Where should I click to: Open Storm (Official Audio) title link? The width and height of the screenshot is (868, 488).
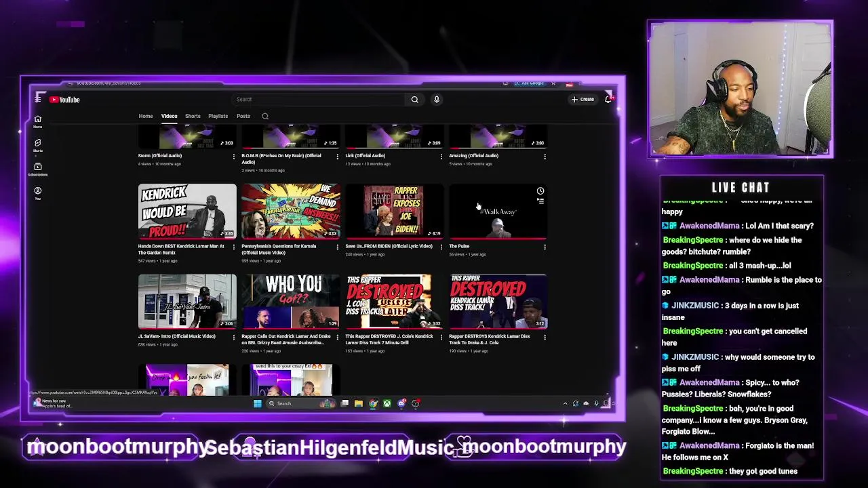click(160, 156)
